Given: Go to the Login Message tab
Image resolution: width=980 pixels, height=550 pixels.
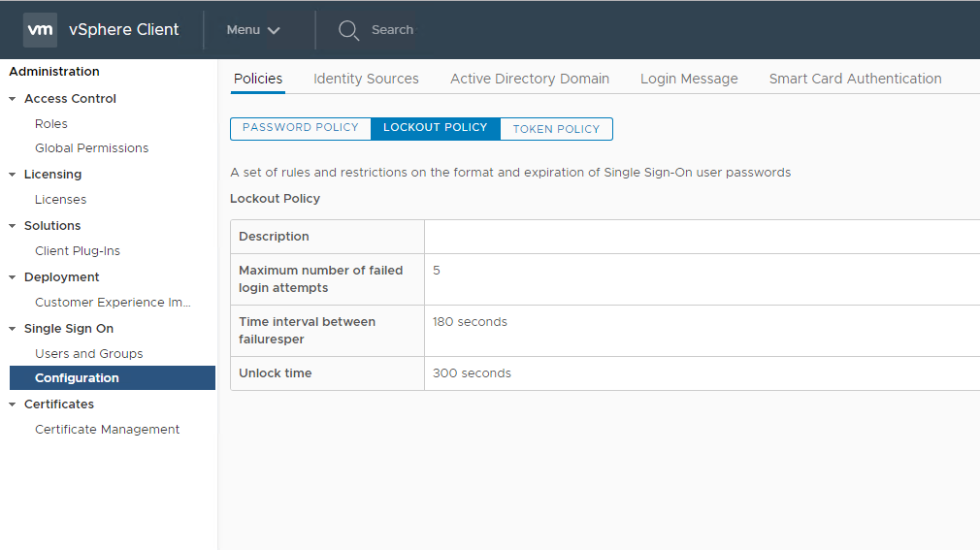Looking at the screenshot, I should click(x=689, y=79).
